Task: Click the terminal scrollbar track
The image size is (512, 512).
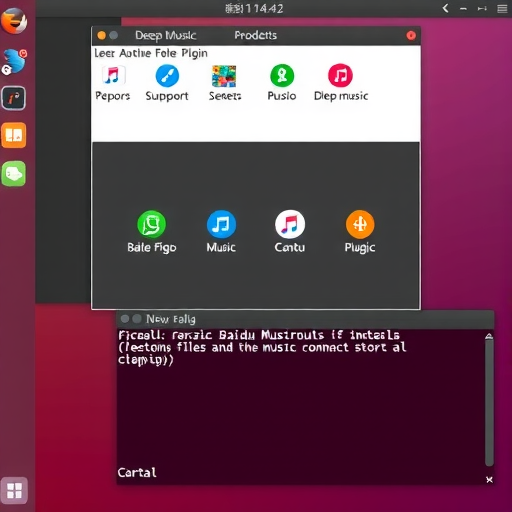Action: [x=489, y=403]
